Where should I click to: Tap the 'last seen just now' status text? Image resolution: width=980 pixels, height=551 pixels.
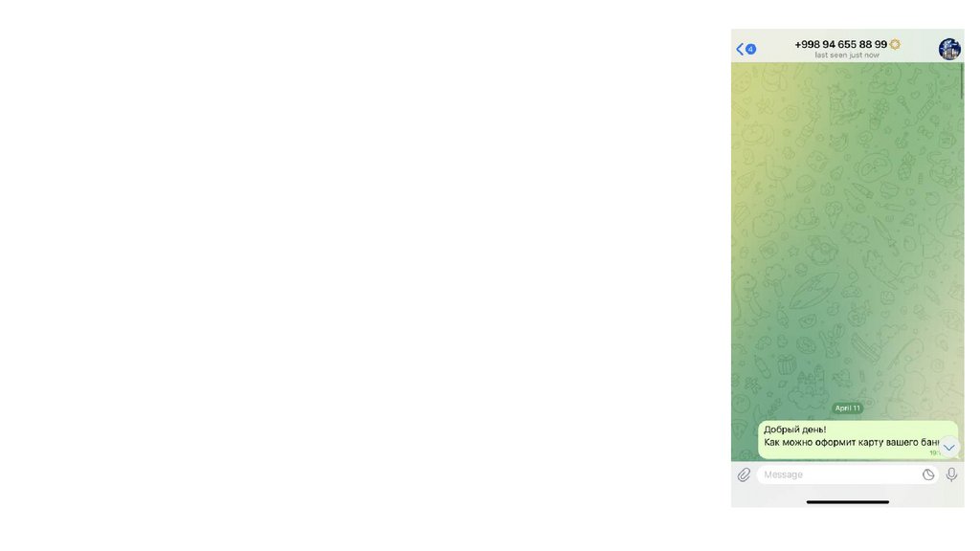point(847,55)
